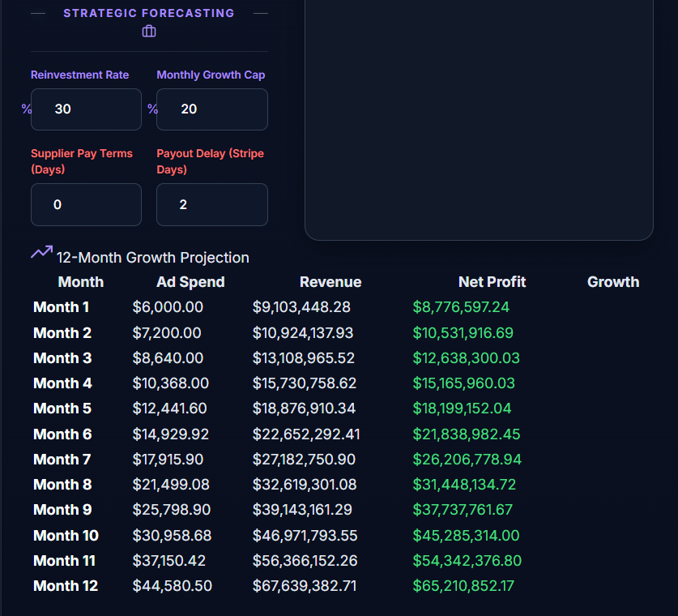
Task: Select the Ad Spend column header
Action: click(190, 282)
